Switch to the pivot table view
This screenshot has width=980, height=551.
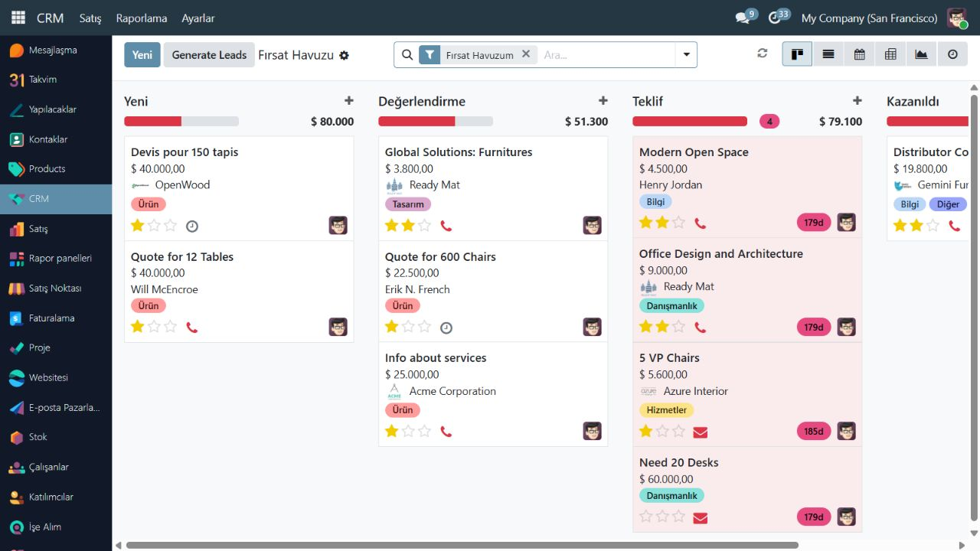[890, 54]
